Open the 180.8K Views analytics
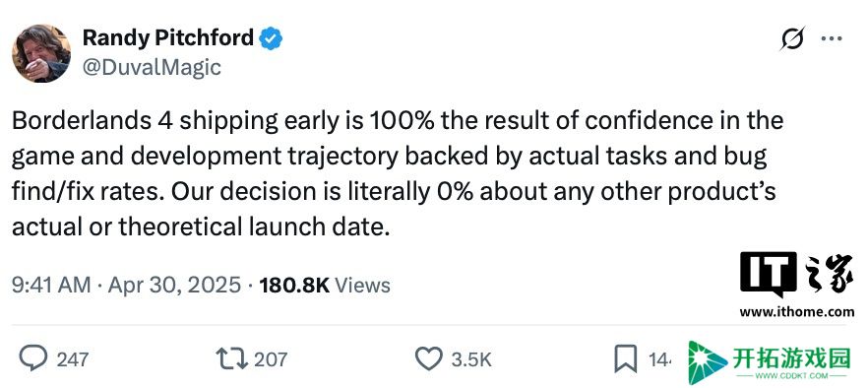Screen dimensions: 868x388 tap(325, 285)
